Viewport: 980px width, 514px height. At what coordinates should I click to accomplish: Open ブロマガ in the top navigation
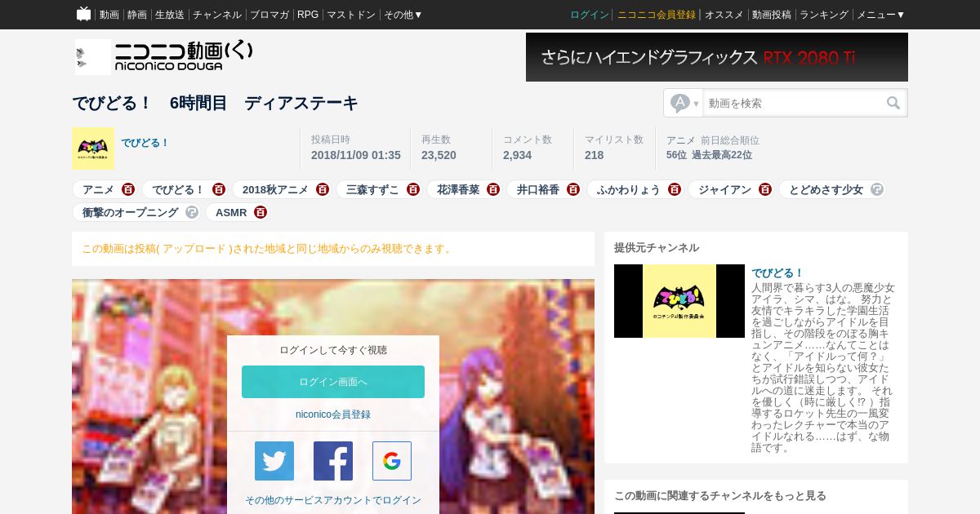tap(269, 15)
